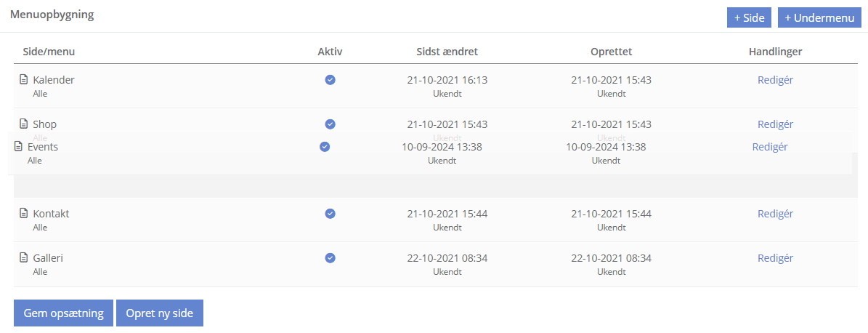Toggle the Aktiv checkmark for Kontakt
Image resolution: width=868 pixels, height=333 pixels.
pyautogui.click(x=330, y=213)
